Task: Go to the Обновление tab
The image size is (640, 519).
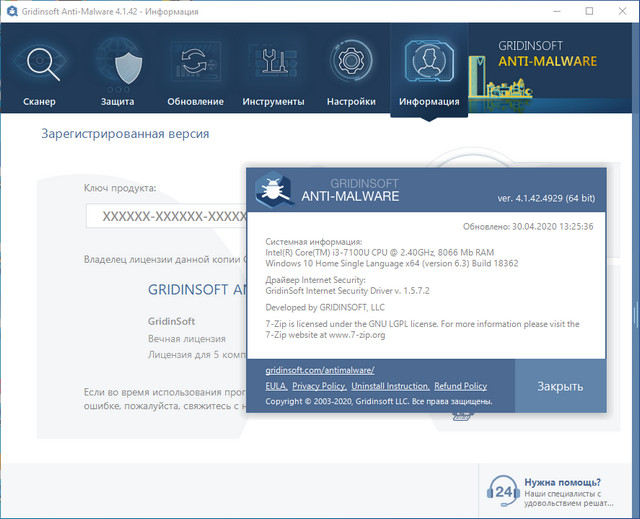Action: (195, 102)
